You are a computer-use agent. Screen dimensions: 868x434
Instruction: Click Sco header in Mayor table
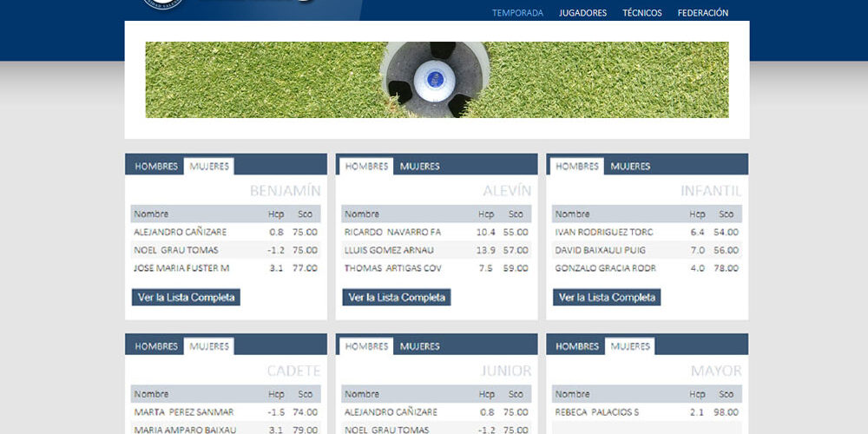pyautogui.click(x=726, y=394)
